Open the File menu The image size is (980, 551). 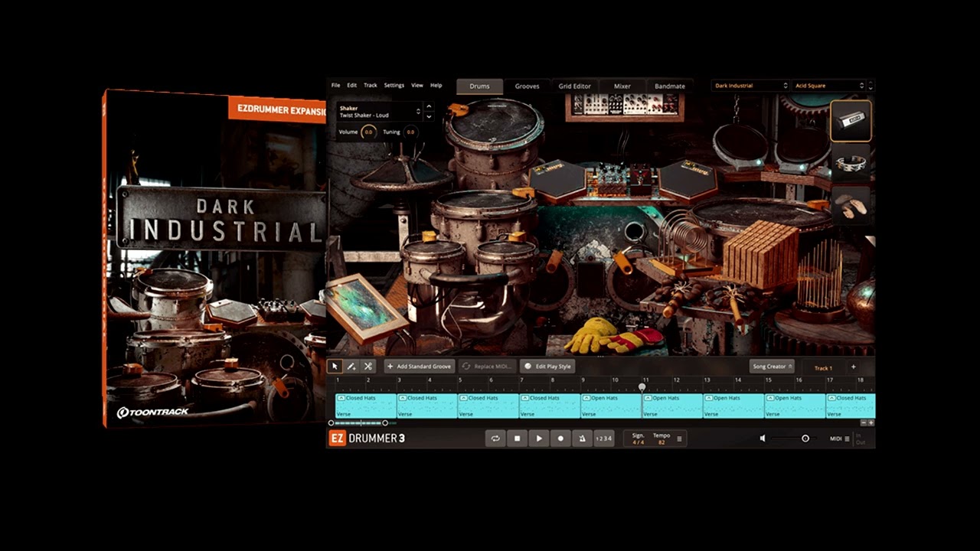335,86
